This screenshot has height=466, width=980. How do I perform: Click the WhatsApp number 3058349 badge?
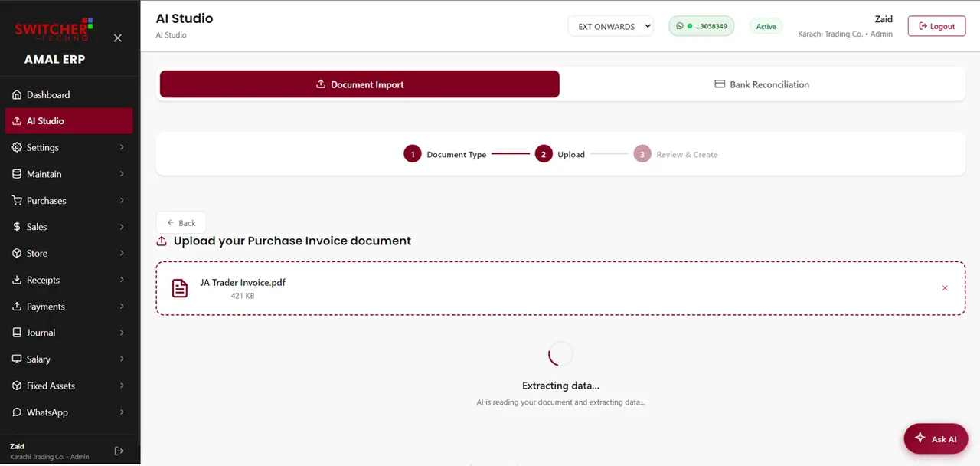[x=702, y=26]
